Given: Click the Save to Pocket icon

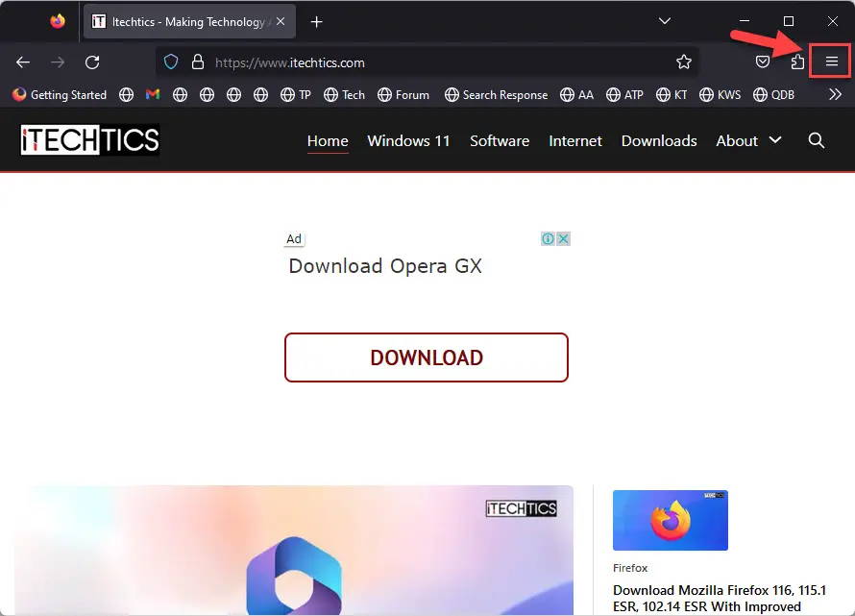Looking at the screenshot, I should tap(763, 62).
